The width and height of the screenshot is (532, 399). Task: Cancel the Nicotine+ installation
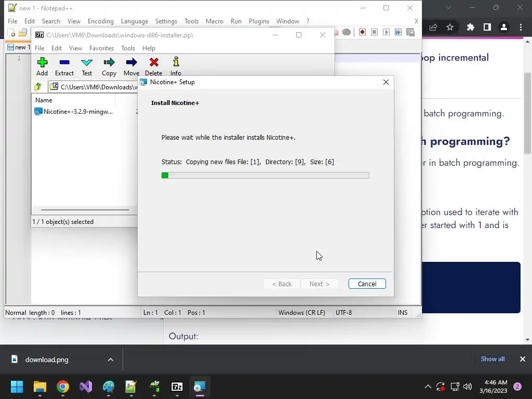[x=367, y=284]
